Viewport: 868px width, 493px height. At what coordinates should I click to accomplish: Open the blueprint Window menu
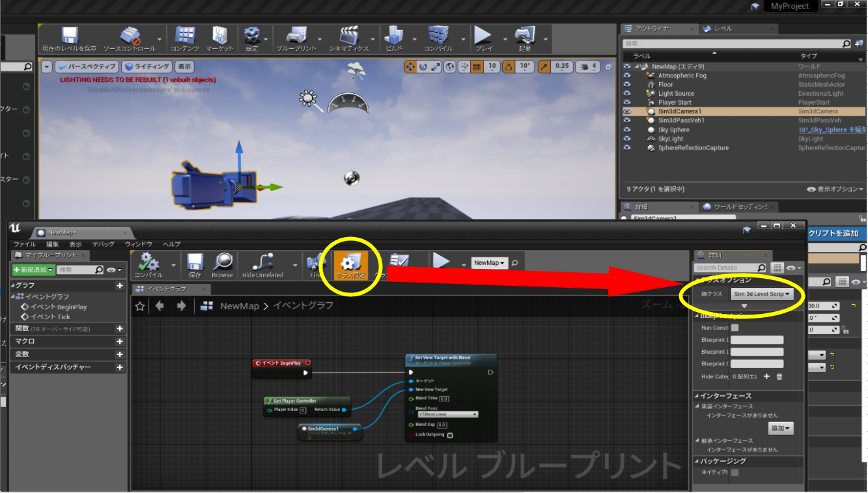tap(139, 244)
